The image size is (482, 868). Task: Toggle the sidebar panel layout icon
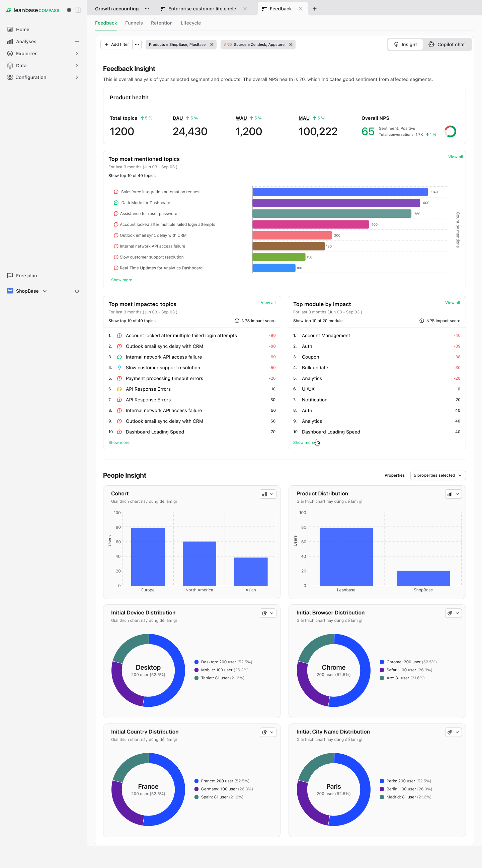click(78, 10)
